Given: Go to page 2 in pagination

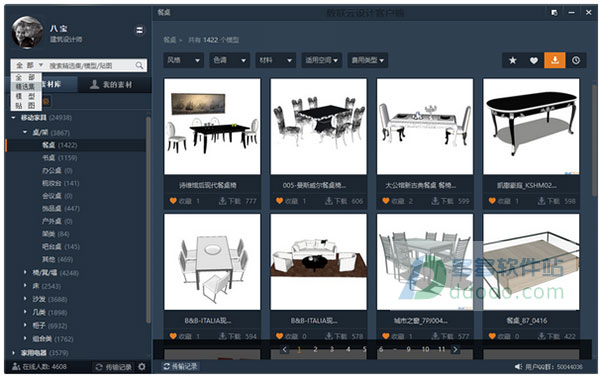Looking at the screenshot, I should tap(315, 349).
